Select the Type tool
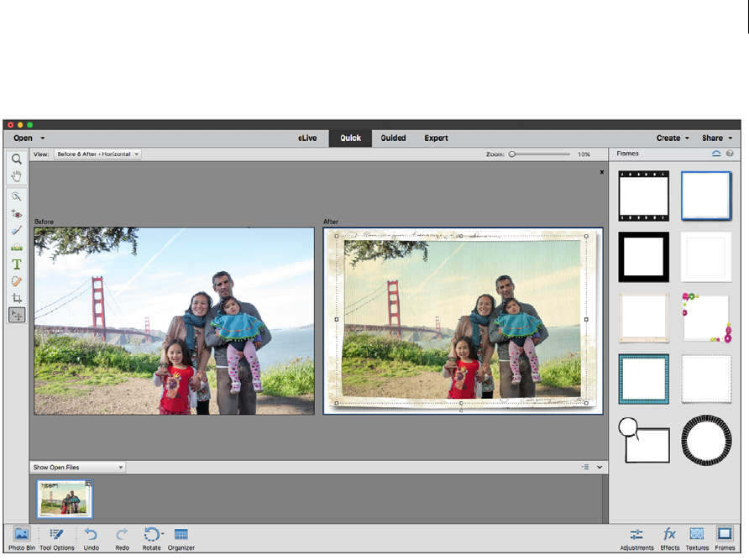 [16, 264]
